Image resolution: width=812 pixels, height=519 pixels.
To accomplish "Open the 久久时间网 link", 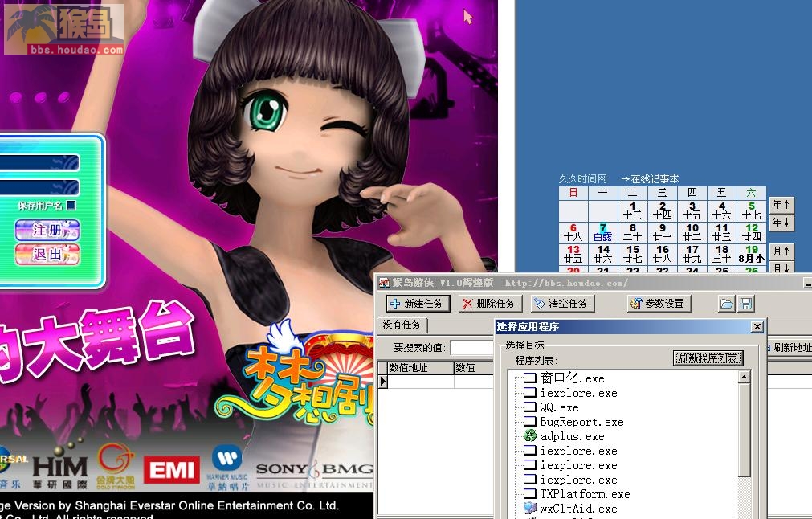I will (582, 178).
